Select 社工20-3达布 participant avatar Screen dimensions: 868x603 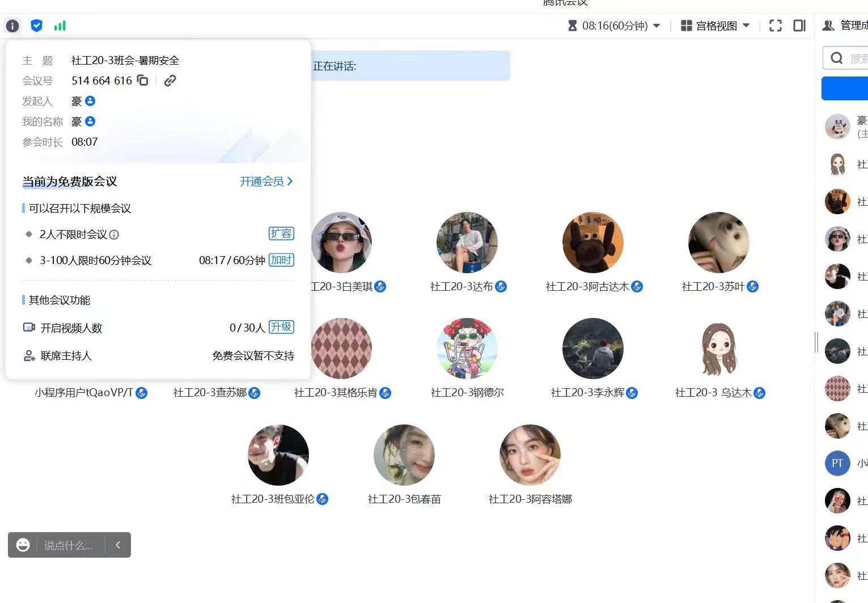467,243
